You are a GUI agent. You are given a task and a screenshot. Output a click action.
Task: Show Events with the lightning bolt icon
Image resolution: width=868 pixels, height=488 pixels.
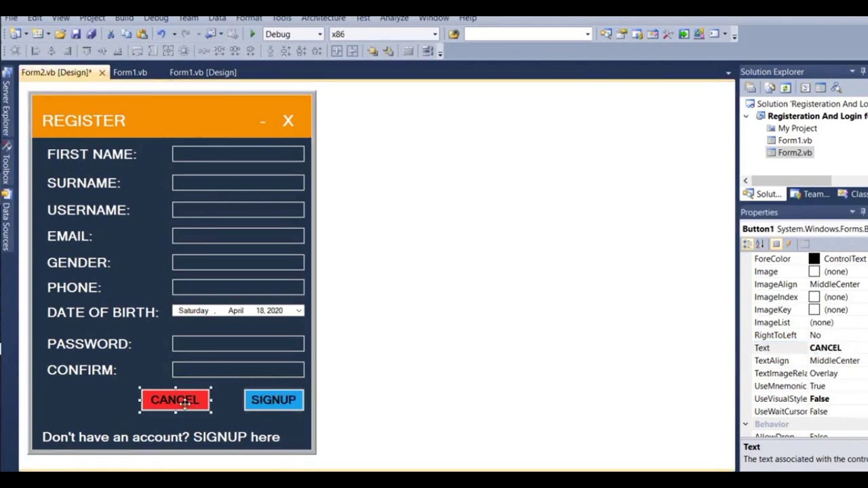click(x=788, y=244)
